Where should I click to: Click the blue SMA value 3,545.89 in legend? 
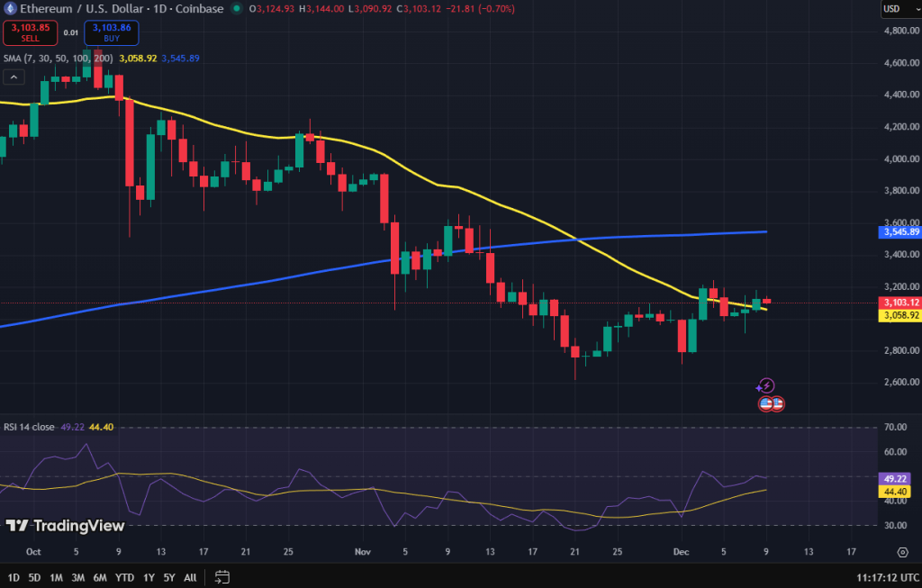tap(180, 59)
